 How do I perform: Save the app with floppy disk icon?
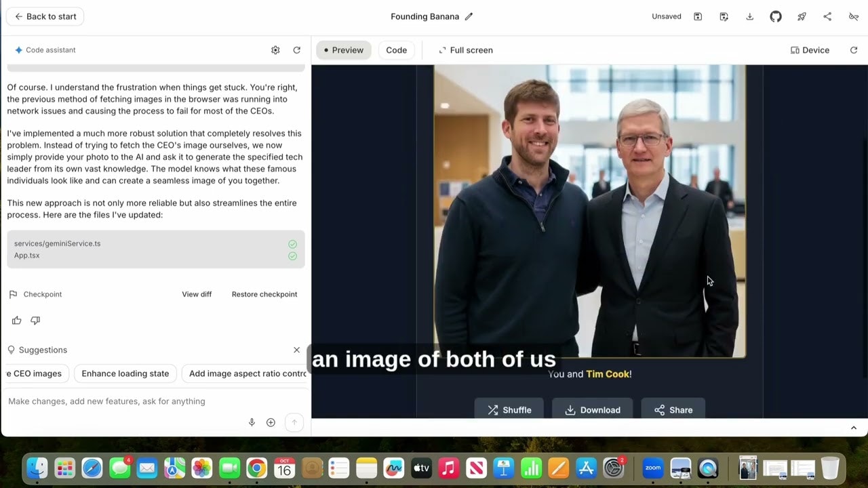tap(698, 16)
